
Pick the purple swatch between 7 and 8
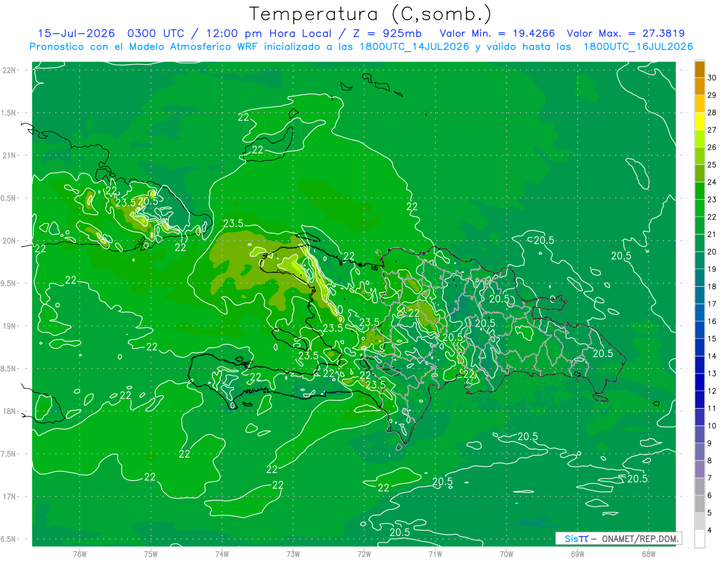[x=699, y=469]
